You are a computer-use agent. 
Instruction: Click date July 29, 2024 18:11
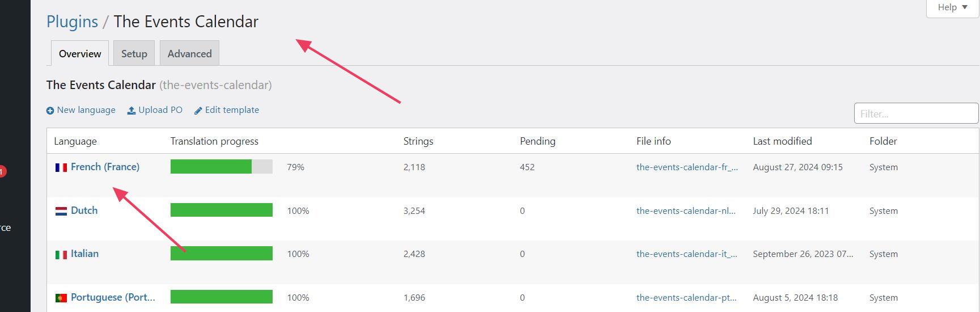point(791,211)
